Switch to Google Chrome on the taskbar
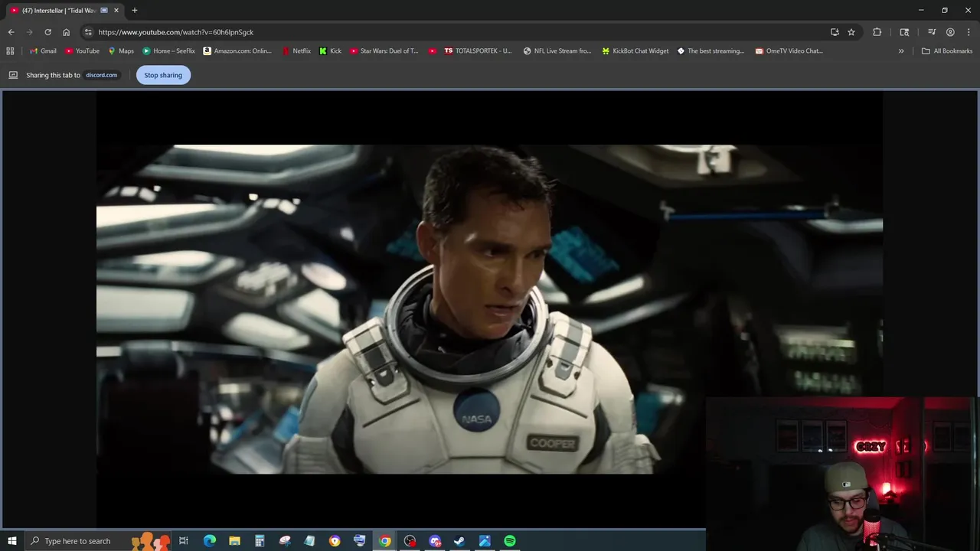 pyautogui.click(x=384, y=541)
